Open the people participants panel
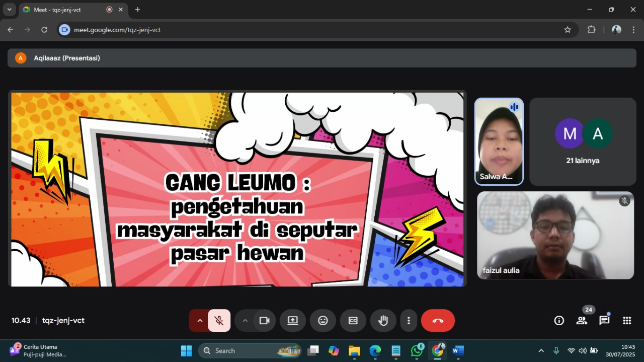The image size is (644, 362). pyautogui.click(x=582, y=321)
